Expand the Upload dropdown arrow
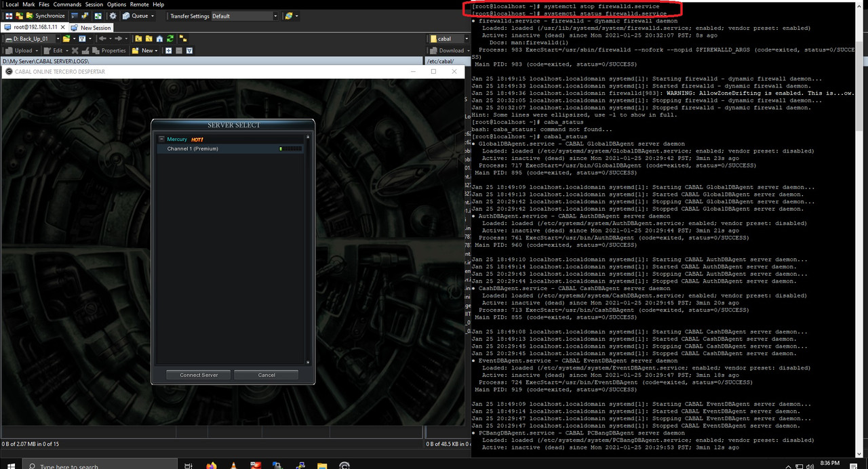The height and width of the screenshot is (469, 868). 37,50
